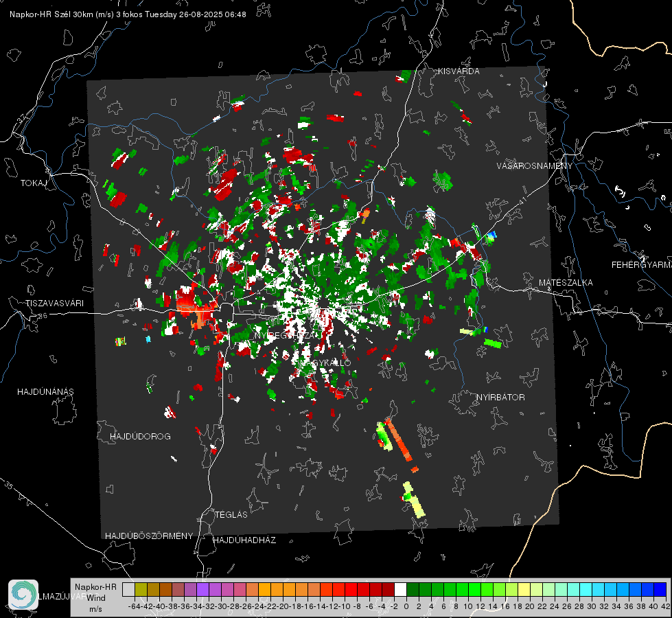
Task: Pick the white swatch in the wind legend
Action: pyautogui.click(x=400, y=590)
